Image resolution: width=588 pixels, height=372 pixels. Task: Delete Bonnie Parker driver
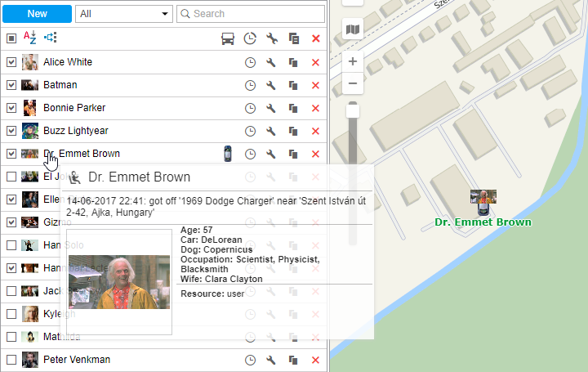click(x=315, y=108)
